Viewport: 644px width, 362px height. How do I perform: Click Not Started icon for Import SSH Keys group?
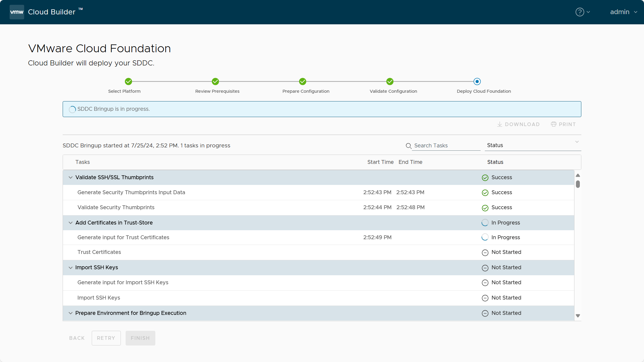click(485, 268)
